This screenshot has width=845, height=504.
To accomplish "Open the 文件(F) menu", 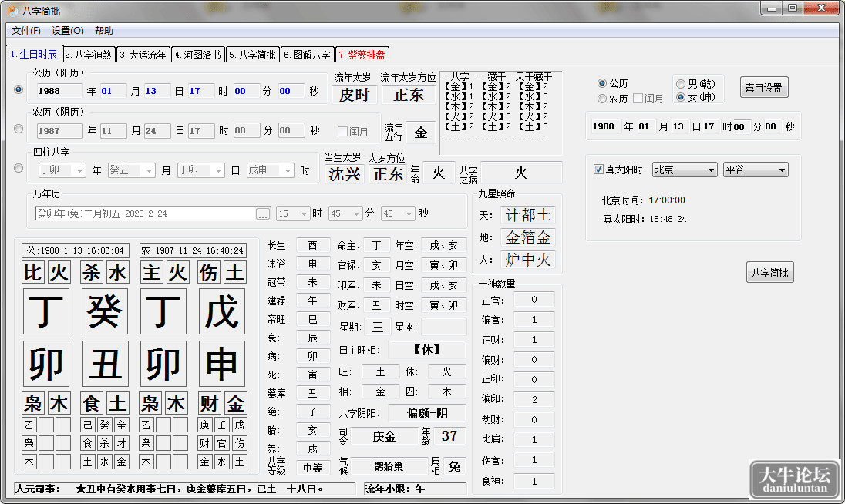I will point(26,31).
